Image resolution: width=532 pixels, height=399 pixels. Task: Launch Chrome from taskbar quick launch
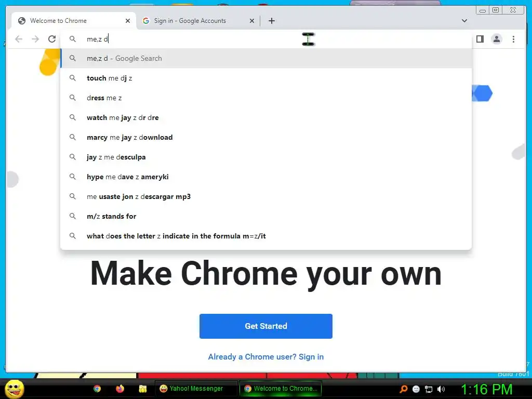tap(97, 389)
